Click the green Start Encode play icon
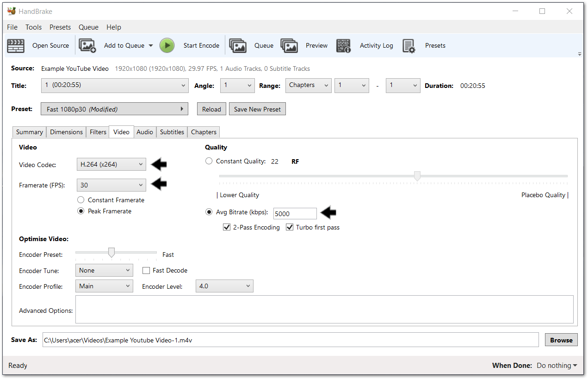 (167, 45)
